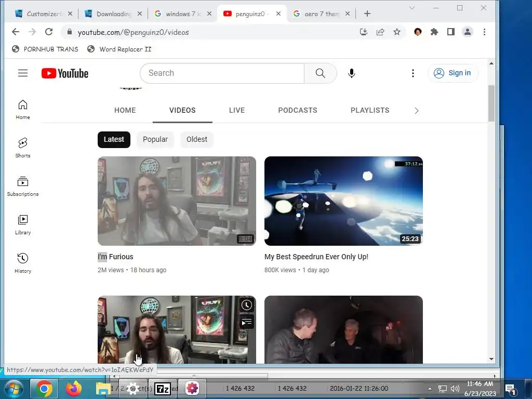532x399 pixels.
Task: Open the Action Center notifications
Action: [x=511, y=389]
